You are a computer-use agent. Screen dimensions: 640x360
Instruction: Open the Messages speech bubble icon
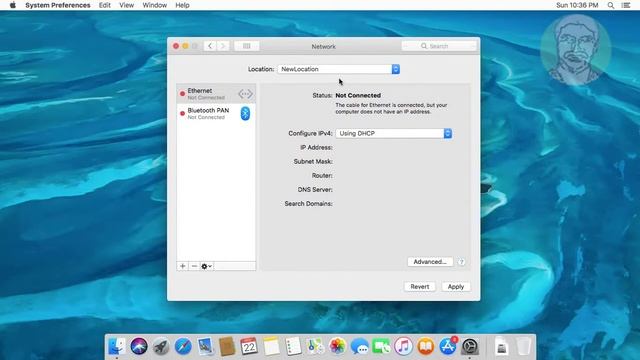click(x=360, y=347)
